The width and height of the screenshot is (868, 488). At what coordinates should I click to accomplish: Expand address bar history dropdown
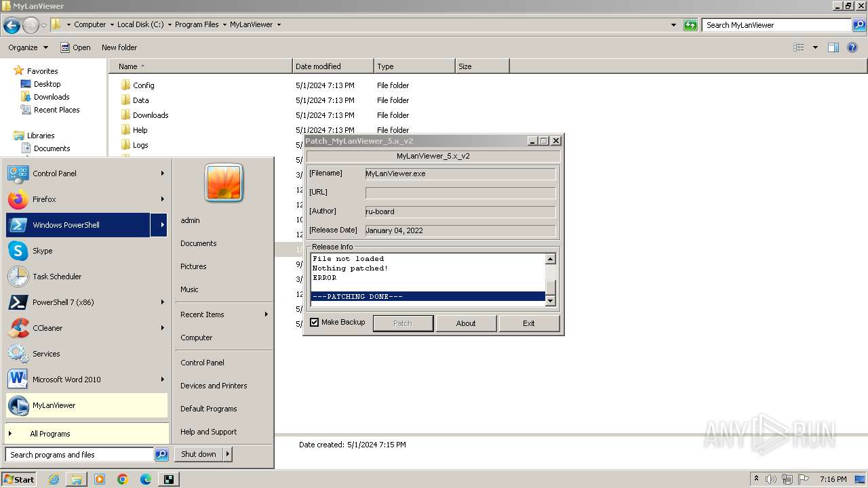pos(673,25)
